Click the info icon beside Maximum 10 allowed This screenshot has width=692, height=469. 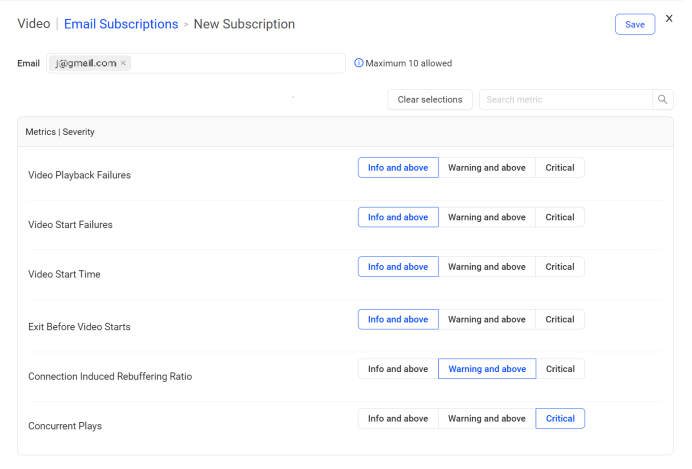[x=359, y=63]
